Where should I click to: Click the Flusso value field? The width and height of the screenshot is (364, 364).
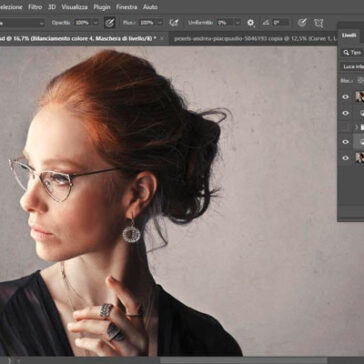click(147, 23)
